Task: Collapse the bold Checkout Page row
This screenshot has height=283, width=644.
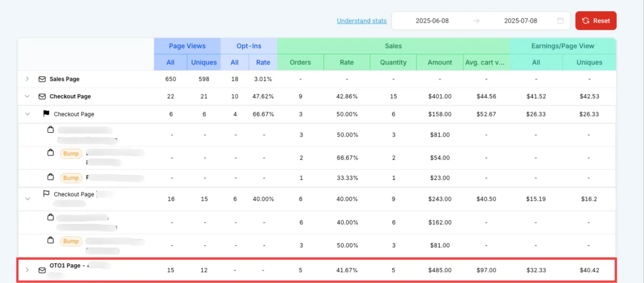Action: coord(27,97)
